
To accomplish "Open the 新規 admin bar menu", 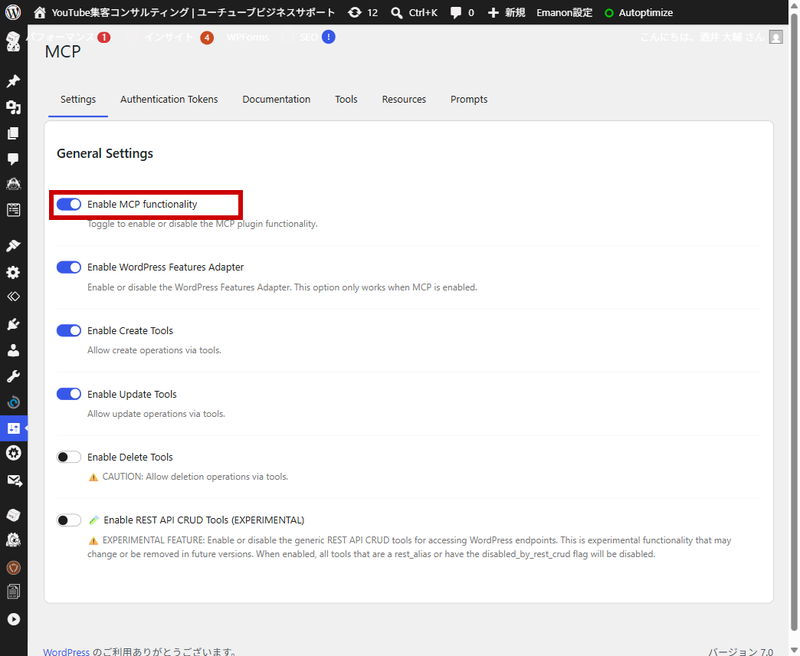I will tap(506, 13).
